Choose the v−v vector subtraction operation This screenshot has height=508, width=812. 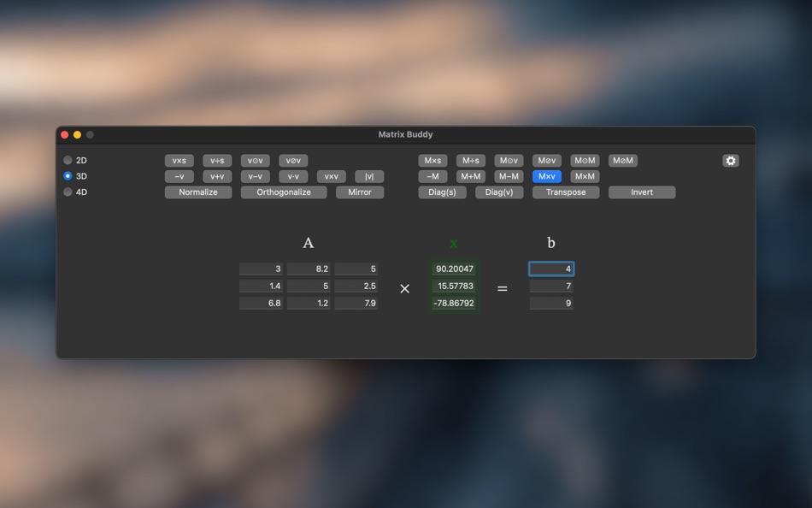(x=256, y=176)
